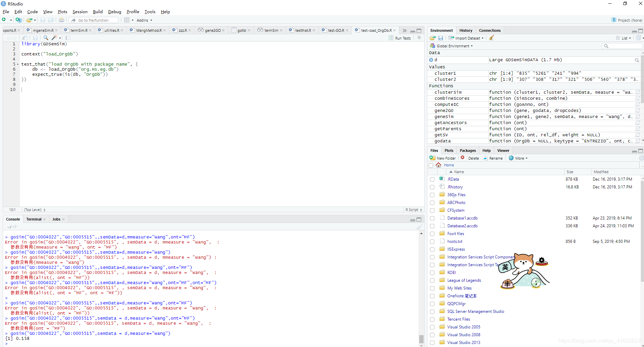The height and width of the screenshot is (347, 644).
Task: Click the workspace panes grid icon
Action: coord(127,20)
